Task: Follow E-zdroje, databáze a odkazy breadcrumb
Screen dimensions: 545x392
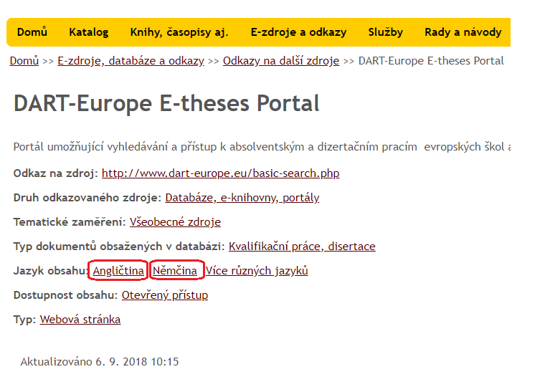Action: tap(131, 61)
